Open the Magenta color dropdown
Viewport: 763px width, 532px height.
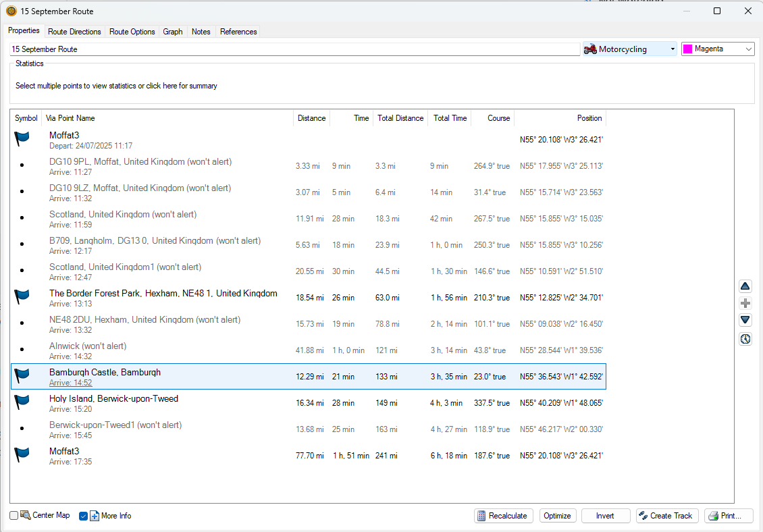tap(748, 49)
